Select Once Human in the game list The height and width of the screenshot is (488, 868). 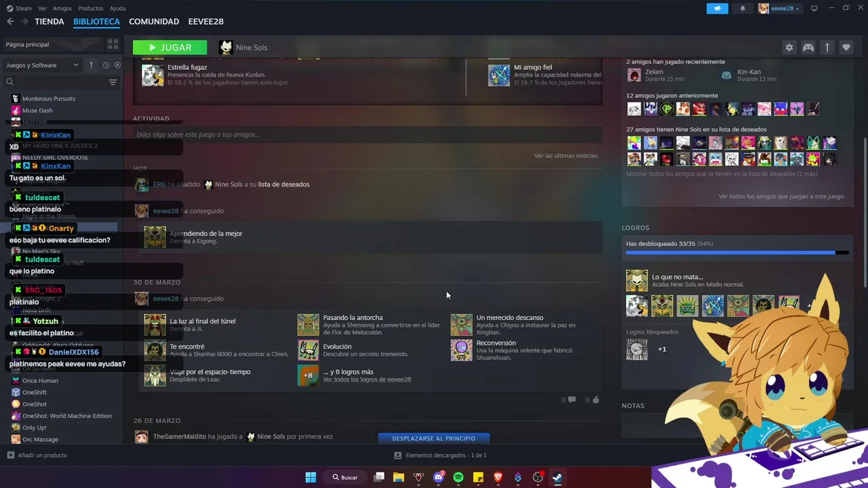pyautogui.click(x=40, y=381)
